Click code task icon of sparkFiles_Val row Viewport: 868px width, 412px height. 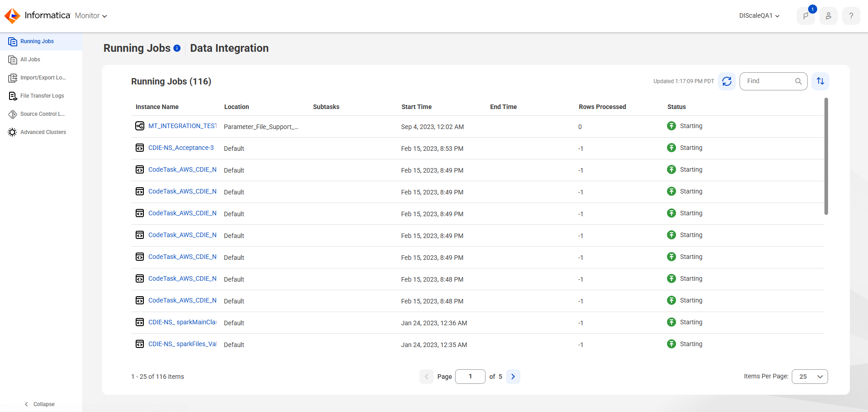[140, 344]
